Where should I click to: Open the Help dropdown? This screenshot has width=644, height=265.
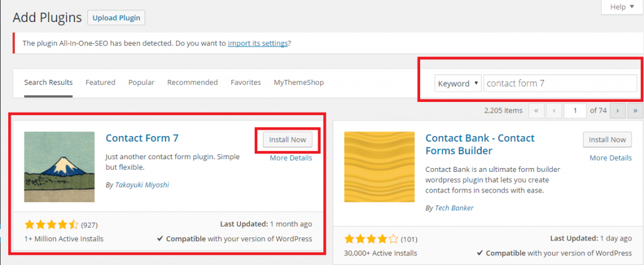[623, 7]
